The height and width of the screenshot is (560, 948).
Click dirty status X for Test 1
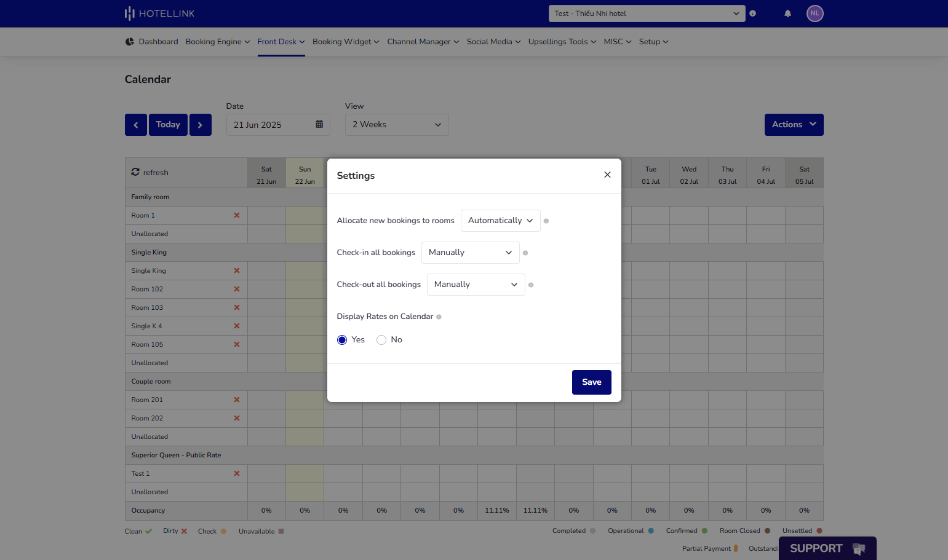tap(237, 473)
